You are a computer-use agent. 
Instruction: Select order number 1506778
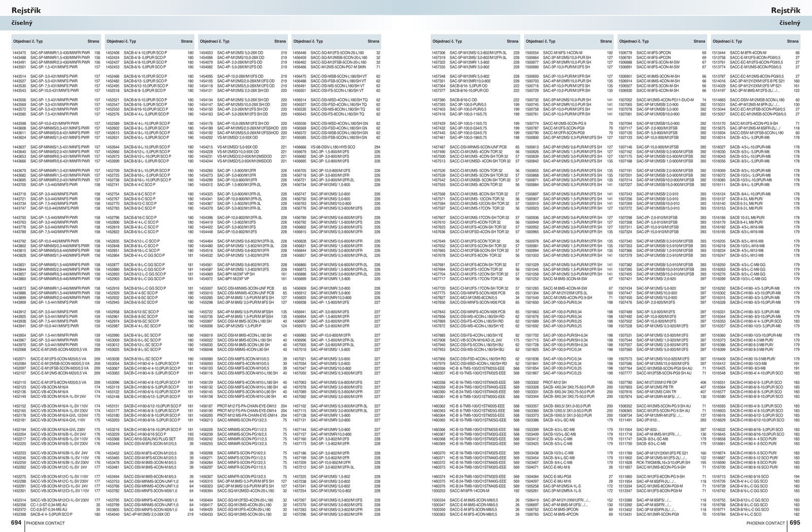pyautogui.click(x=625, y=53)
